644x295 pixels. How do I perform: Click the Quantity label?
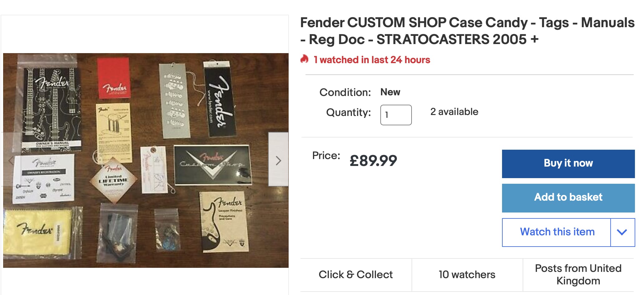click(348, 112)
